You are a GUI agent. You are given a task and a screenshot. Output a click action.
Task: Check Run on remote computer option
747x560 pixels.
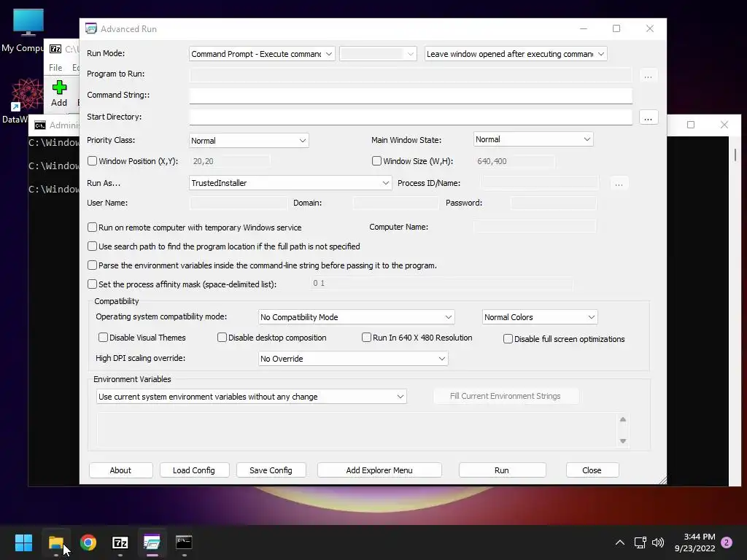[93, 227]
